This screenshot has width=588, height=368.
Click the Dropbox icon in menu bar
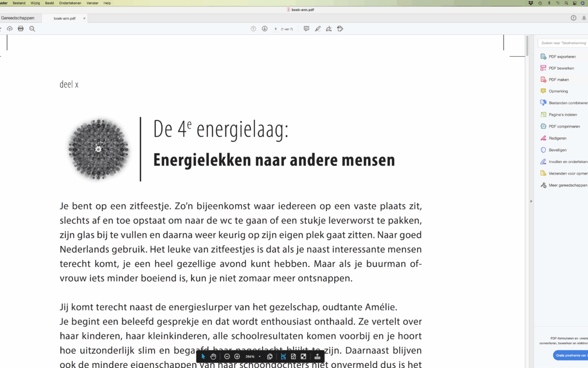tap(531, 3)
